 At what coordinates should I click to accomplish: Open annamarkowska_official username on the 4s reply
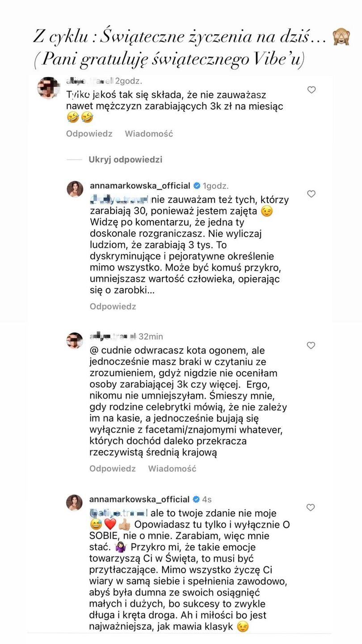pyautogui.click(x=140, y=499)
